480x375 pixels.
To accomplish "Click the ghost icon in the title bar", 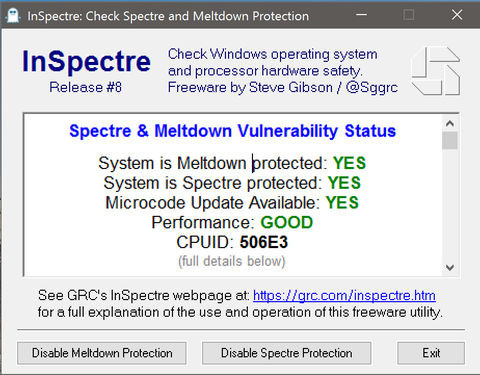I will [x=13, y=16].
